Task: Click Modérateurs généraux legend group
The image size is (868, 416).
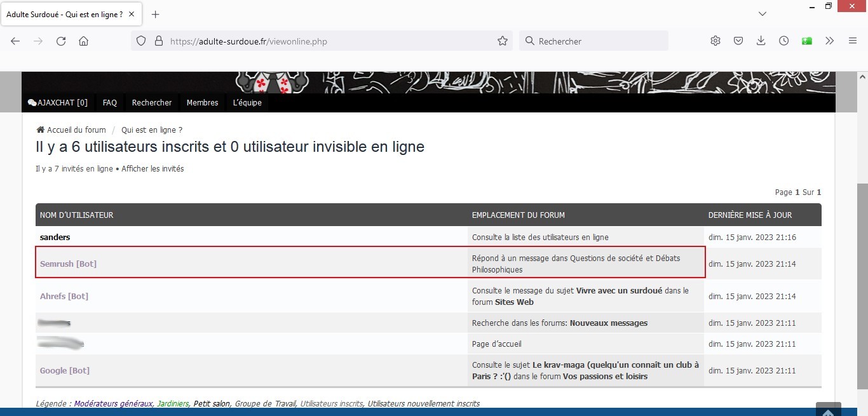Action: tap(114, 403)
